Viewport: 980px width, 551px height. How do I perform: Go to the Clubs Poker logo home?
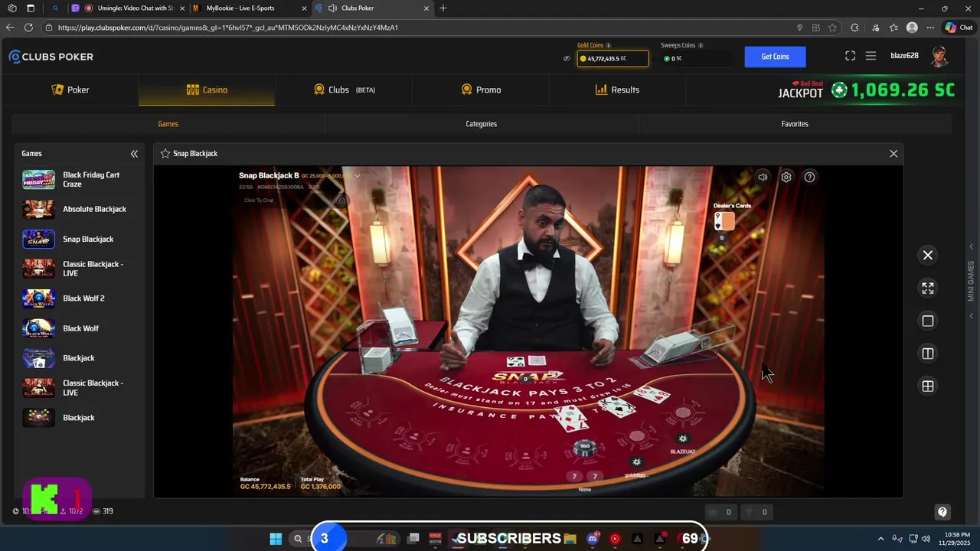(x=51, y=57)
